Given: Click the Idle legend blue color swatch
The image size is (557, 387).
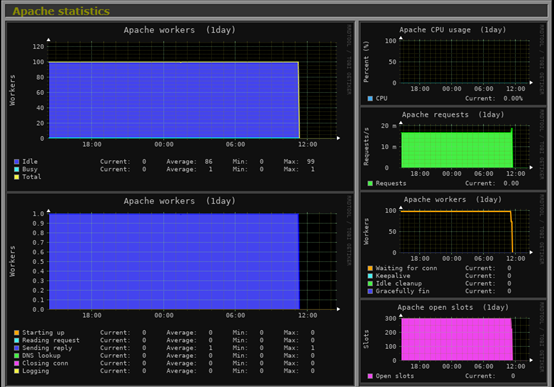Looking at the screenshot, I should tap(17, 162).
